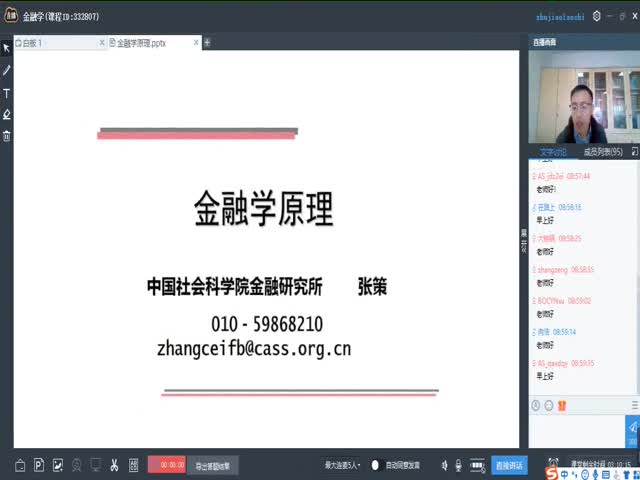Click the scissors screenshot icon
This screenshot has height=480, width=640.
click(114, 465)
